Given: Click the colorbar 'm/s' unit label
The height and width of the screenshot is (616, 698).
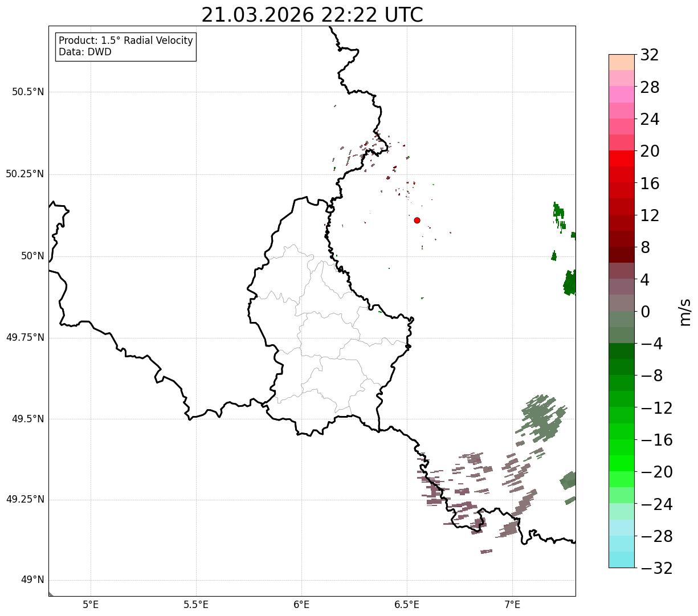Looking at the screenshot, I should pos(684,312).
